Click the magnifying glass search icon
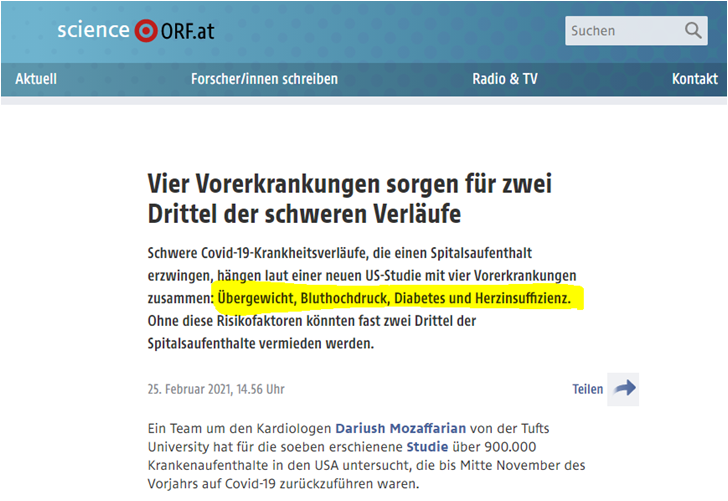This screenshot has height=501, width=728. (x=693, y=31)
